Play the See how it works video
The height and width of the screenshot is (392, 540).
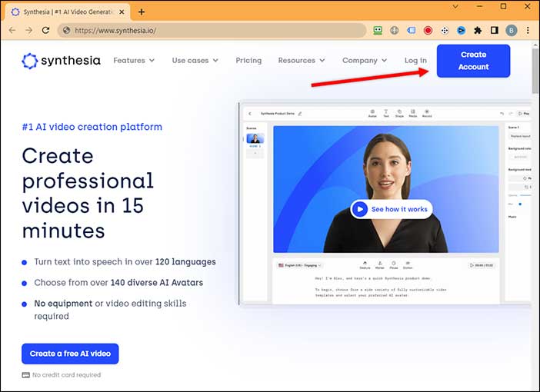(392, 209)
